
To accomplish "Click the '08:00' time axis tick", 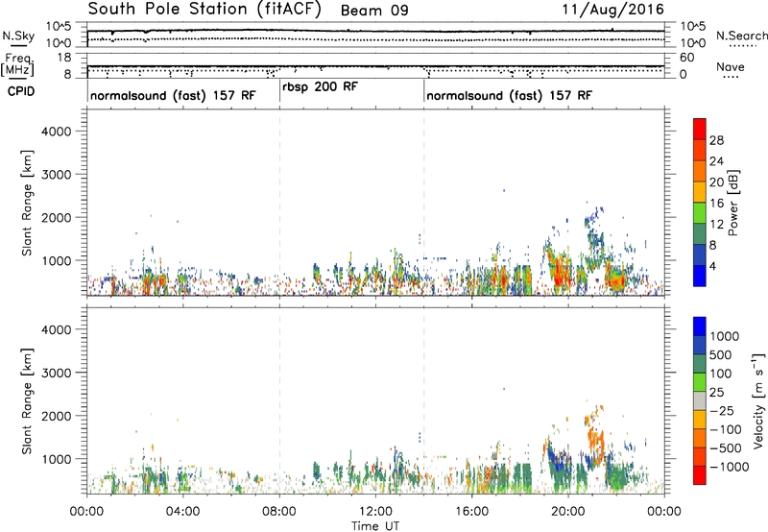I will point(279,512).
